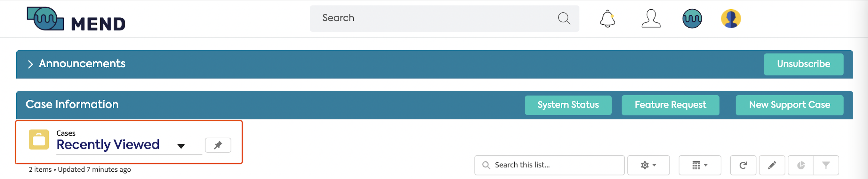Open the Recently Viewed list view dropdown
This screenshot has height=179, width=868.
tap(181, 146)
